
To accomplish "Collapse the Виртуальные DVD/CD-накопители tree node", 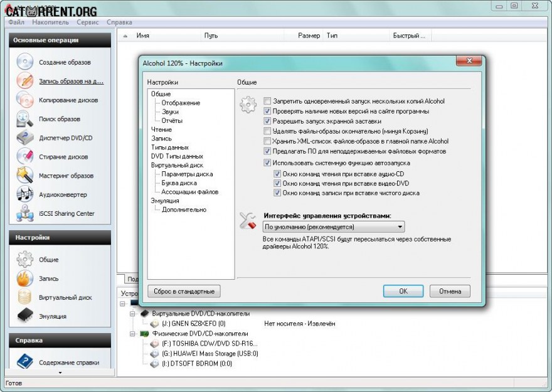I will coord(133,314).
